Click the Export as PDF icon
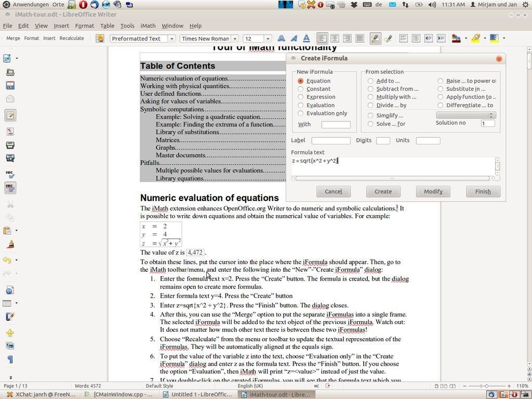 pyautogui.click(x=10, y=132)
